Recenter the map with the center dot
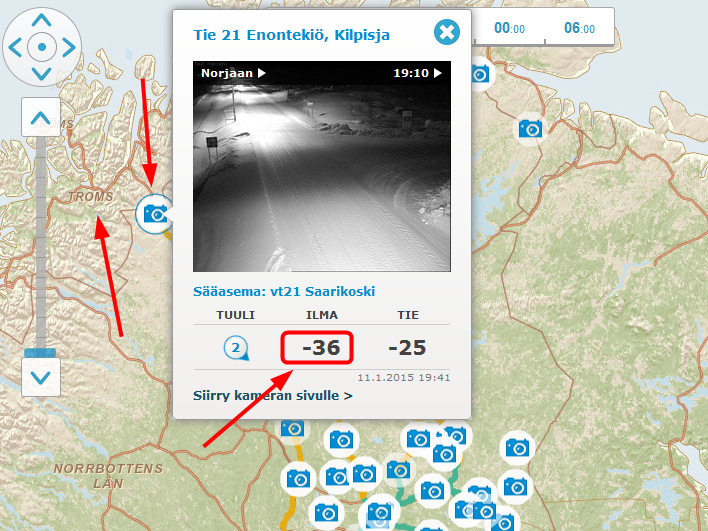Image resolution: width=708 pixels, height=531 pixels. pyautogui.click(x=42, y=47)
